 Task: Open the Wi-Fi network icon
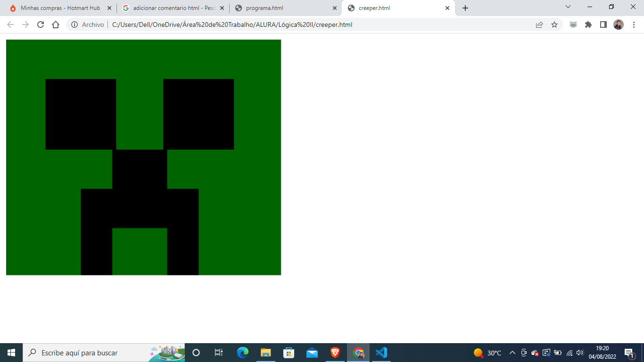(570, 353)
